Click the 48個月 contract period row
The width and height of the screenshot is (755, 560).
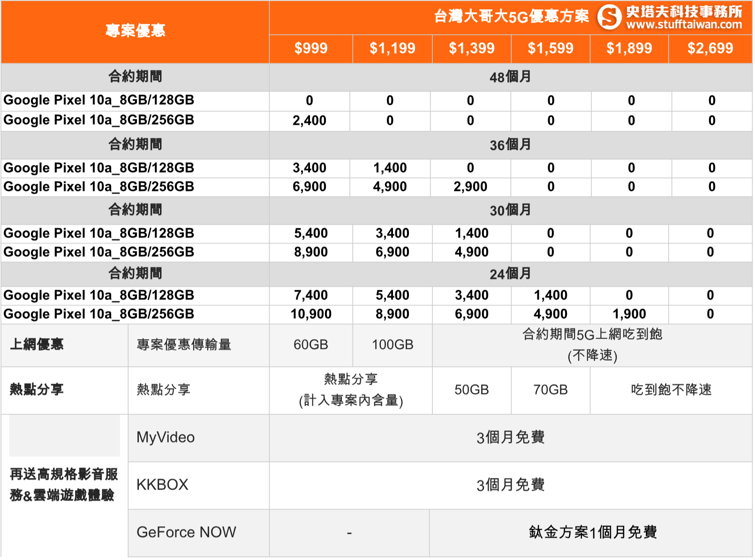[510, 77]
